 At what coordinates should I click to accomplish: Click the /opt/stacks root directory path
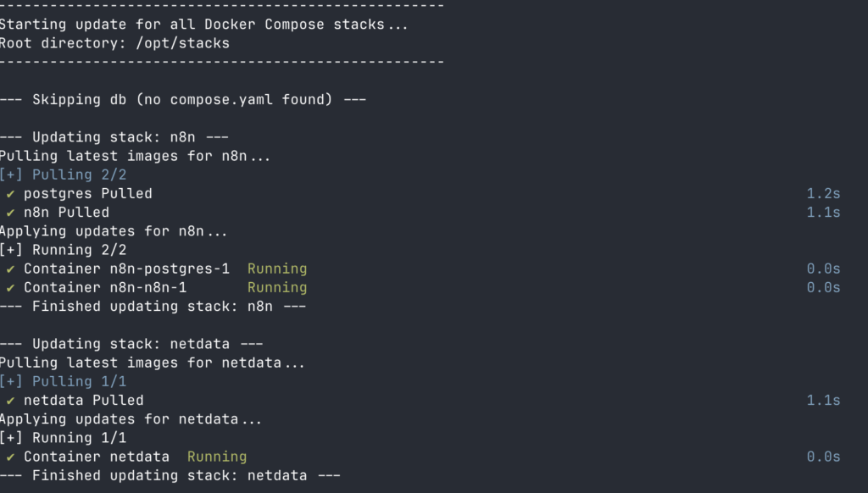tap(183, 44)
